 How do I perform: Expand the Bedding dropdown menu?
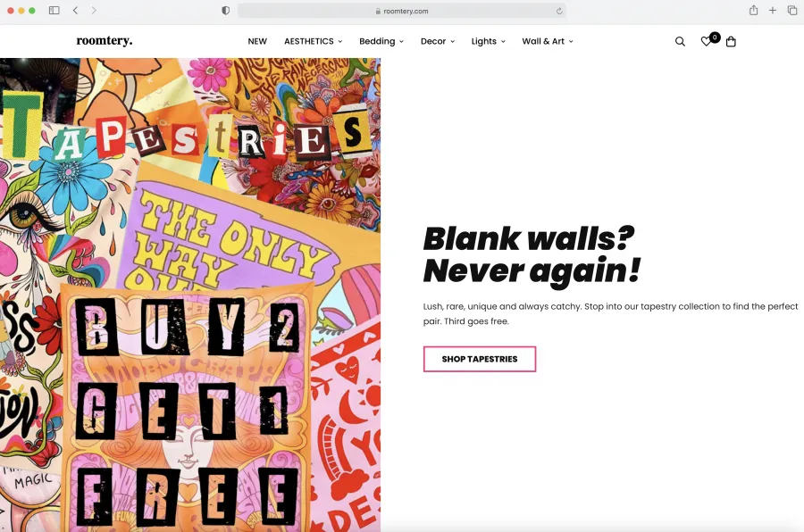pyautogui.click(x=381, y=42)
